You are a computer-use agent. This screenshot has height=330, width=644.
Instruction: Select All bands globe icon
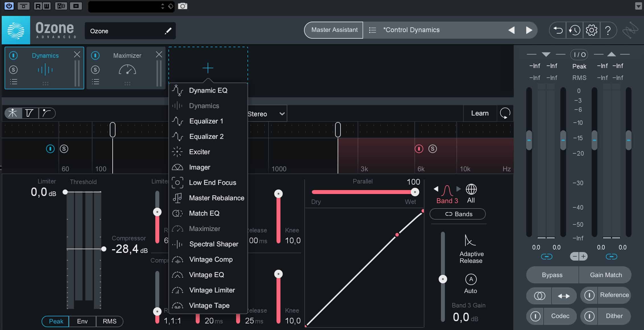(471, 189)
